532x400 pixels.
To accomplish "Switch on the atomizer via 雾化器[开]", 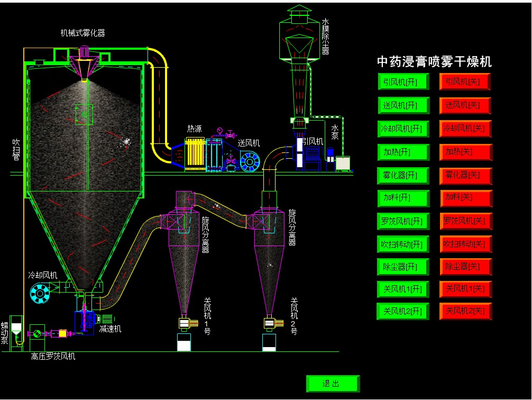I will [403, 176].
